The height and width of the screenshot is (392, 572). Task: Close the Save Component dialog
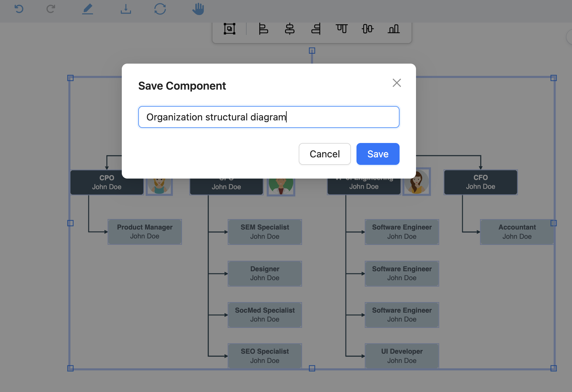pos(396,83)
